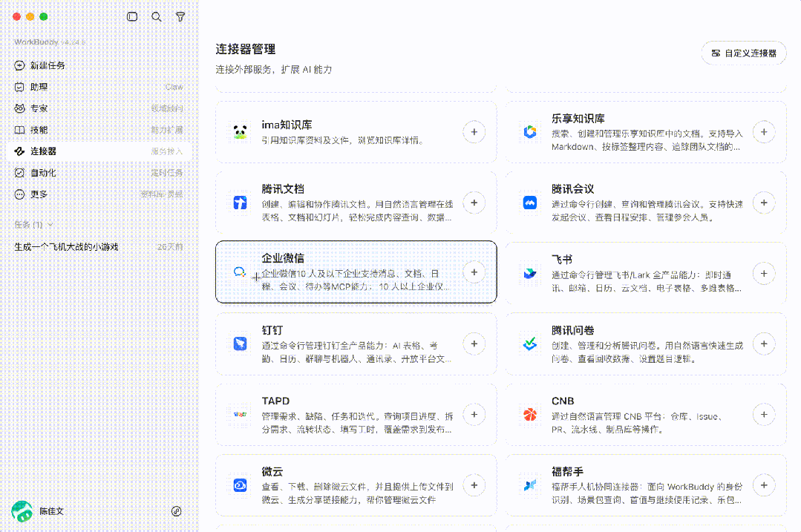The image size is (801, 532).
Task: Open the search magnifier icon
Action: [x=157, y=17]
